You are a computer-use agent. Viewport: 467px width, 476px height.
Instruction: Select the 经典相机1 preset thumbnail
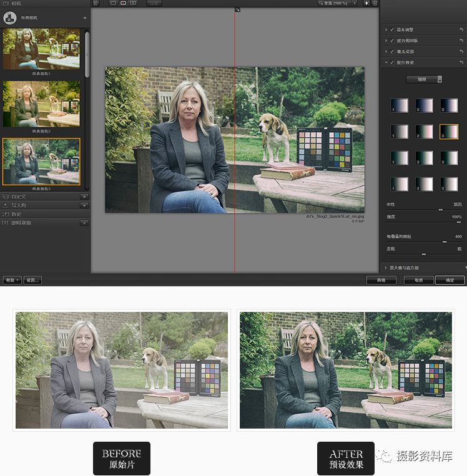[41, 49]
